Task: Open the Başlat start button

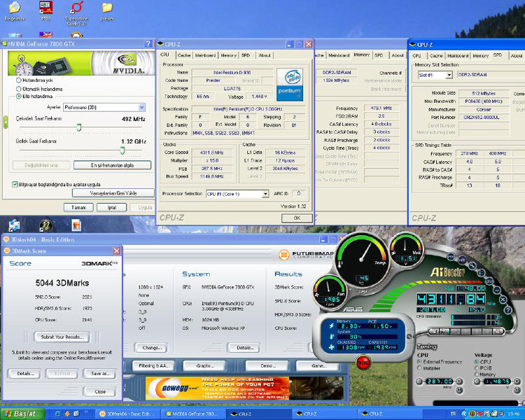Action: point(22,414)
